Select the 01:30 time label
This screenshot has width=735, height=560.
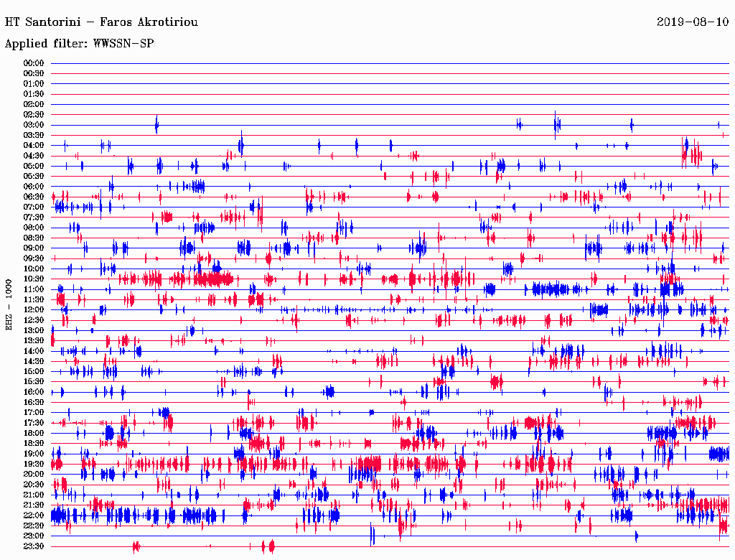point(34,94)
